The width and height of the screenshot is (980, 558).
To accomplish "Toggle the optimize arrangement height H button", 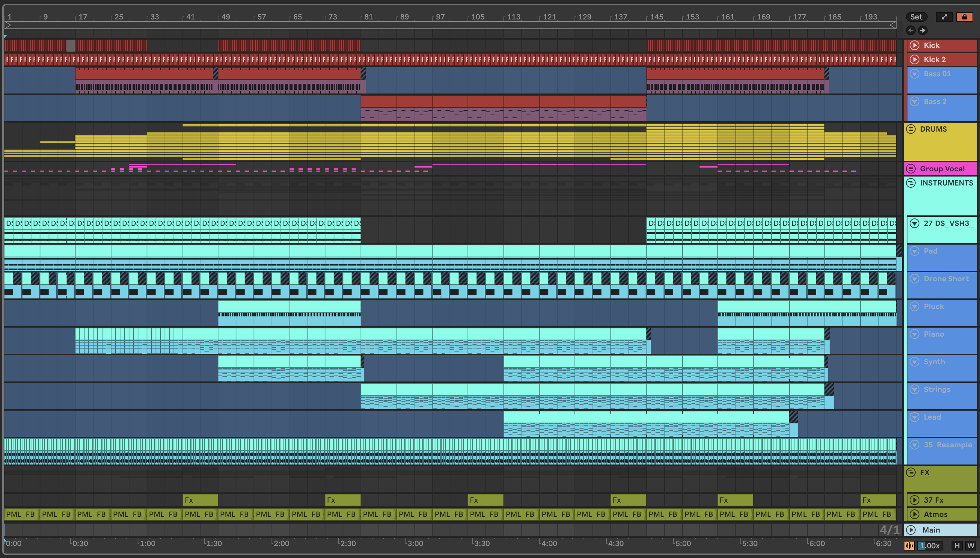I will click(957, 546).
